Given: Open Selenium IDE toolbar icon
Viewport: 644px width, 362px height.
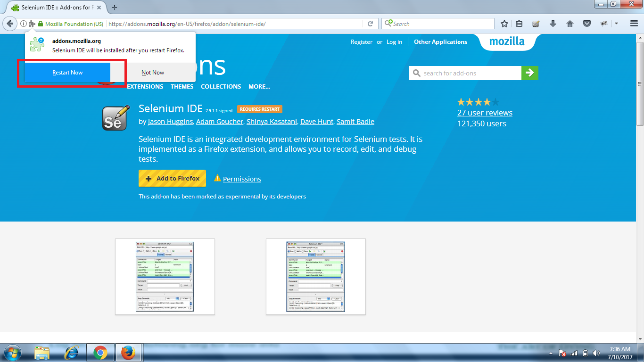Looking at the screenshot, I should click(x=536, y=24).
